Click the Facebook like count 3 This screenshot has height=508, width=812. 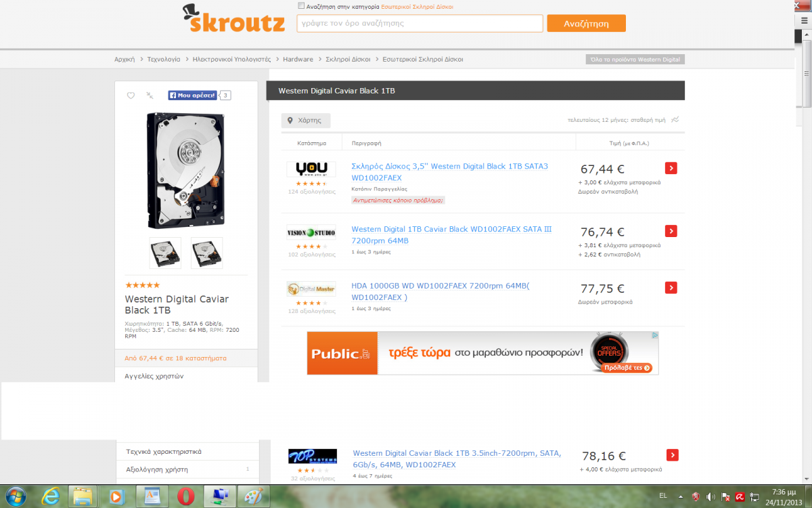point(225,96)
